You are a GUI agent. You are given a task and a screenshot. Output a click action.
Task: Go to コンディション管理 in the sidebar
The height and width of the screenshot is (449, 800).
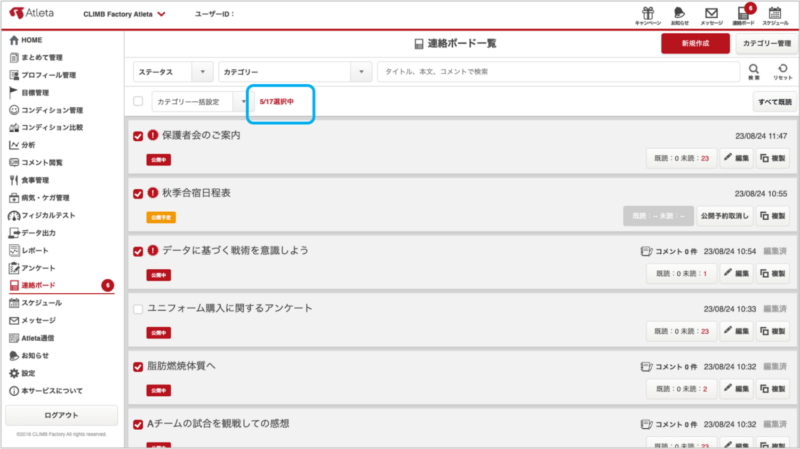(x=52, y=110)
